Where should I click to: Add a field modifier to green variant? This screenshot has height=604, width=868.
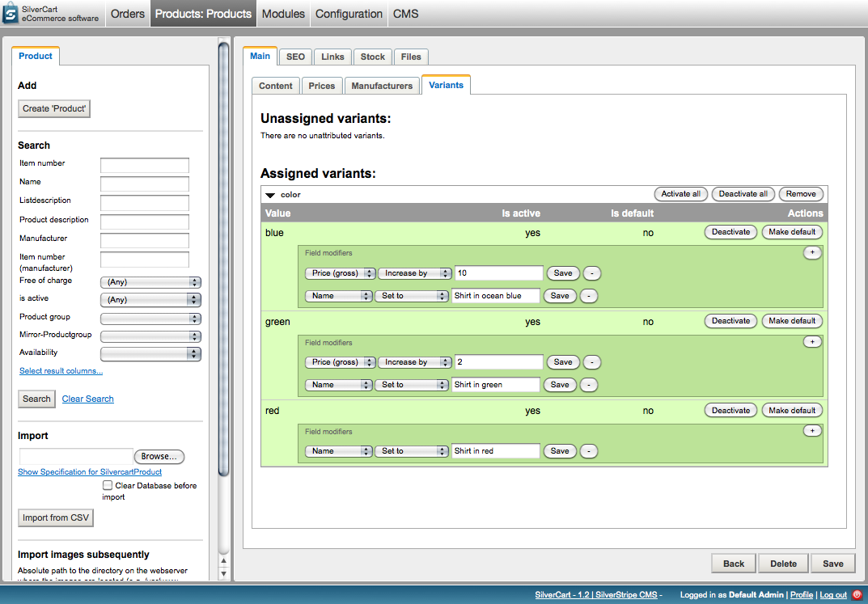[811, 342]
